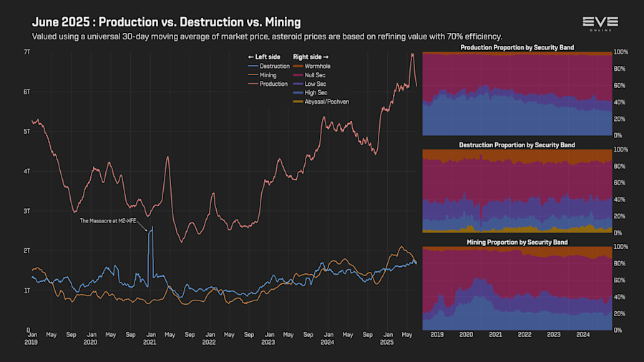
Task: Click the '60%' label of the Destruction Proportion chart
Action: tap(620, 182)
